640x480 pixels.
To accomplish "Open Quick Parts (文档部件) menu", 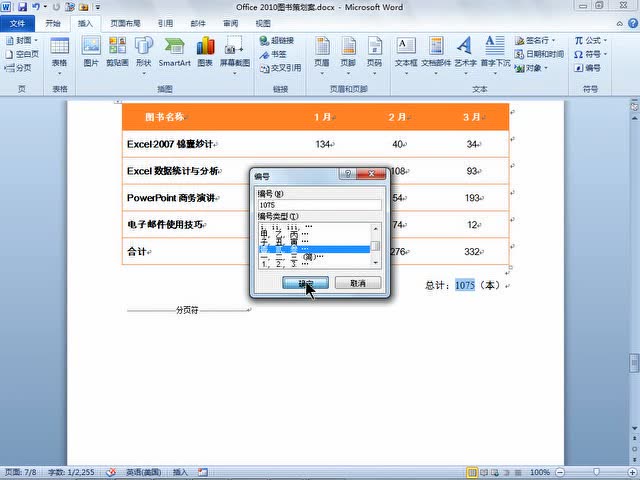I will click(436, 56).
